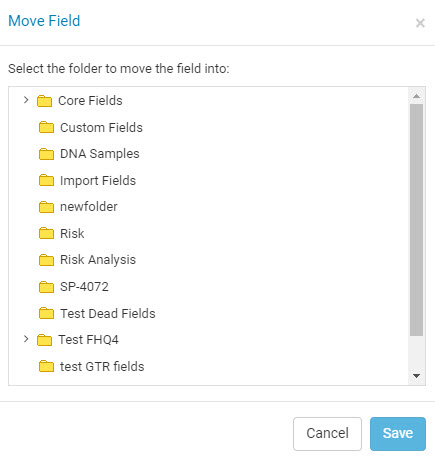Click the Import Fields folder icon
The width and height of the screenshot is (435, 460).
46,180
